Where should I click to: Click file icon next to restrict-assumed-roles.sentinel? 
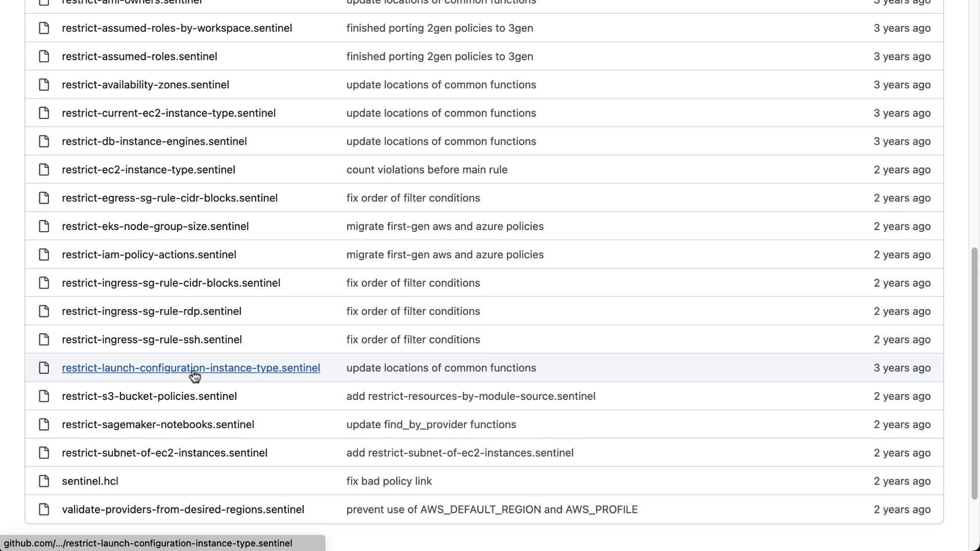[x=44, y=56]
